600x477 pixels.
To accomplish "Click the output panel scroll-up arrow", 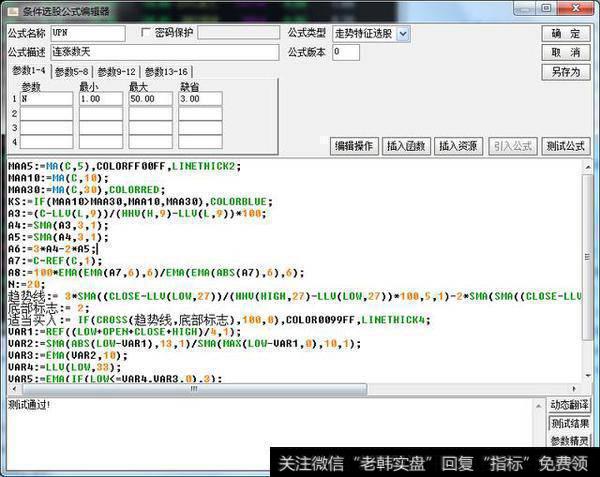I will coord(539,406).
